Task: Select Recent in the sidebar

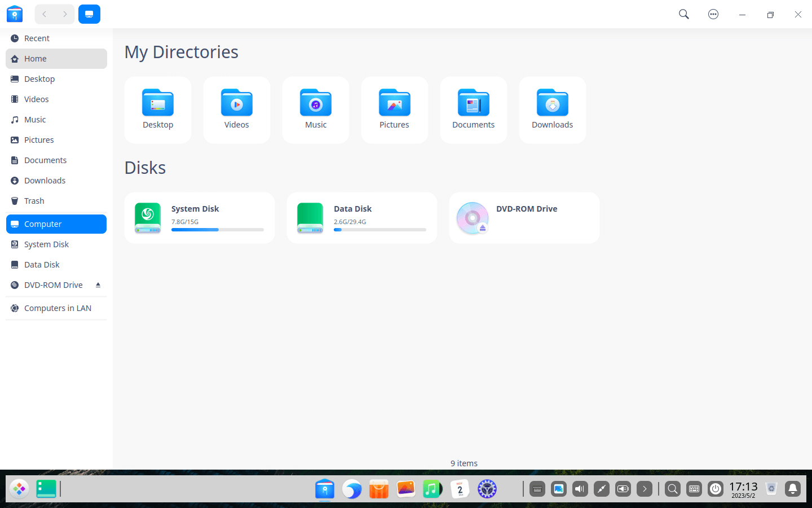Action: pyautogui.click(x=37, y=38)
